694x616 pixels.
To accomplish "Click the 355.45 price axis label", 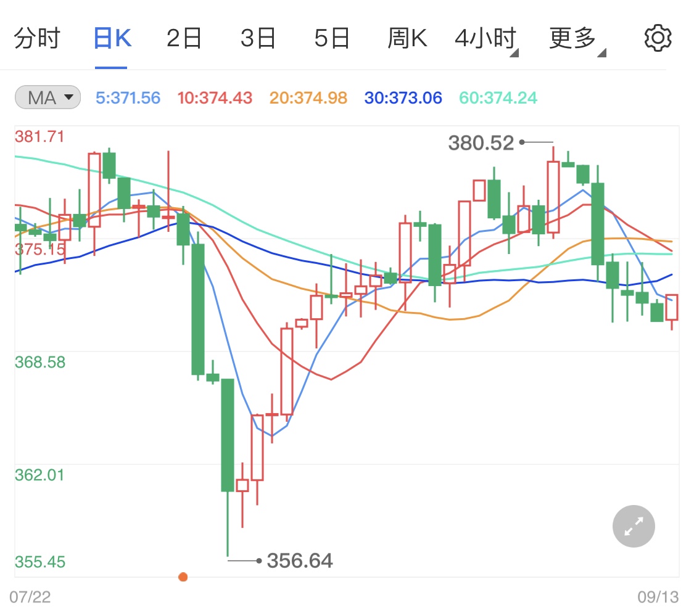I will tap(40, 562).
